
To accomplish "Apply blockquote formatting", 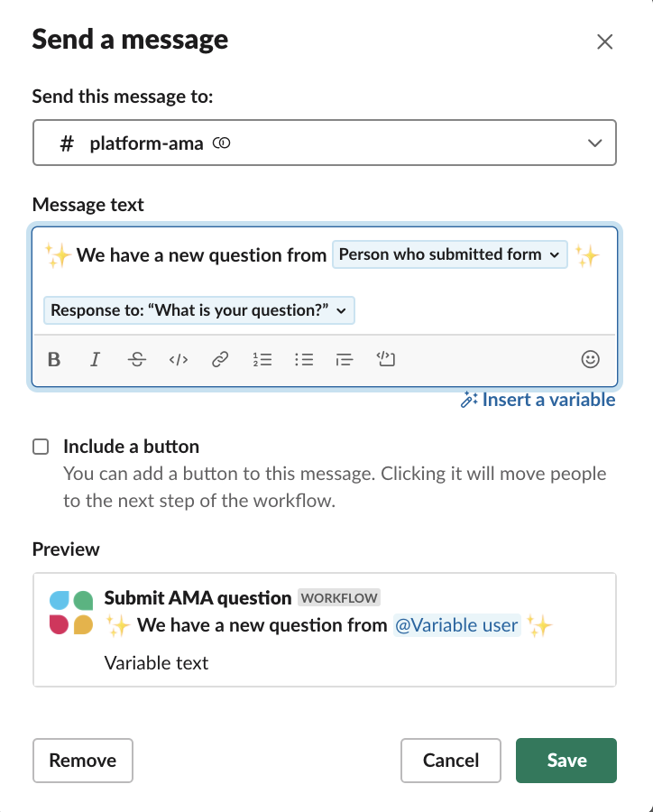I will tap(345, 359).
